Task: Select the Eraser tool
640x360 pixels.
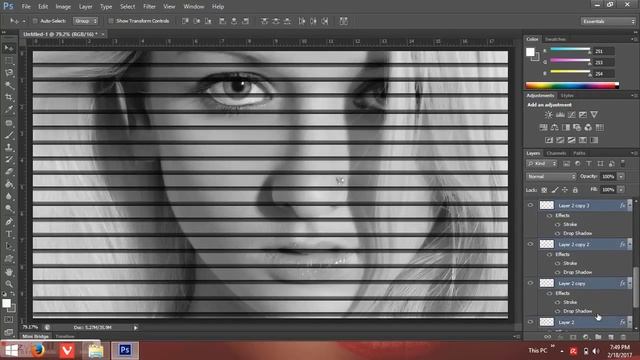Action: (x=9, y=172)
